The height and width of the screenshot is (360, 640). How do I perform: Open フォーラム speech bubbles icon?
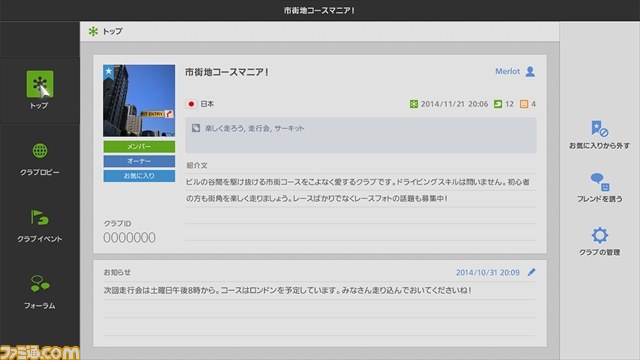point(40,284)
